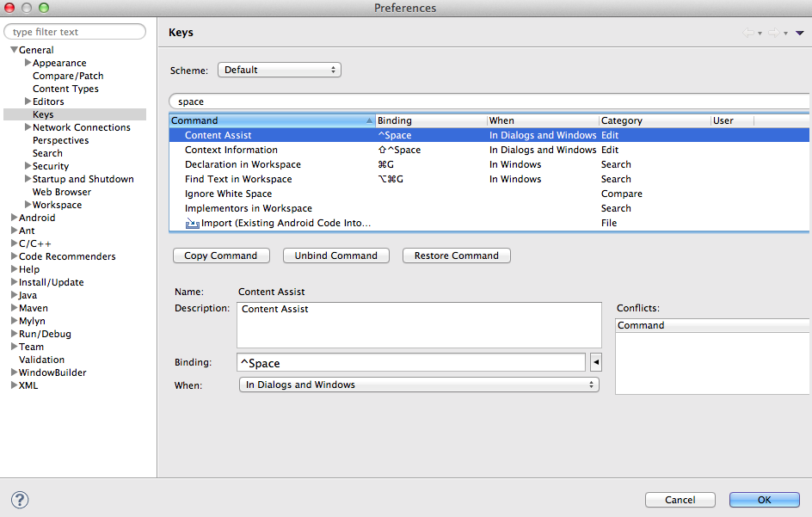Click the search field containing 'space'
This screenshot has height=517, width=812.
coord(344,102)
